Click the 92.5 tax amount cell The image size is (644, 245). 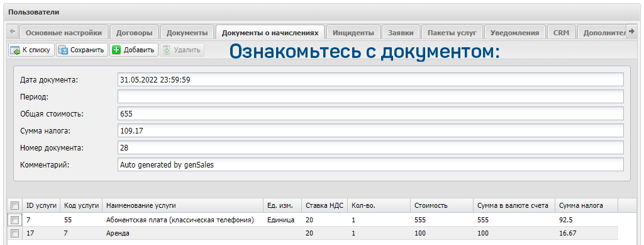tap(587, 220)
